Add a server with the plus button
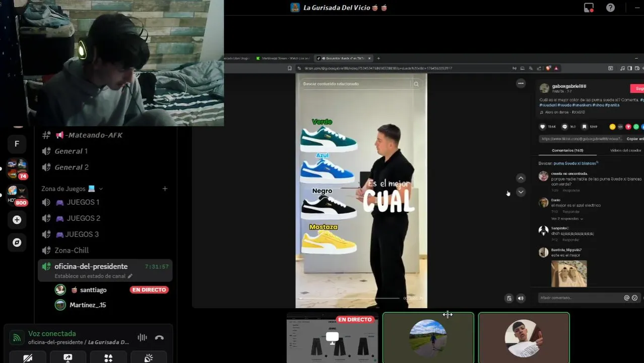Viewport: 644px width, 363px height. (x=17, y=220)
